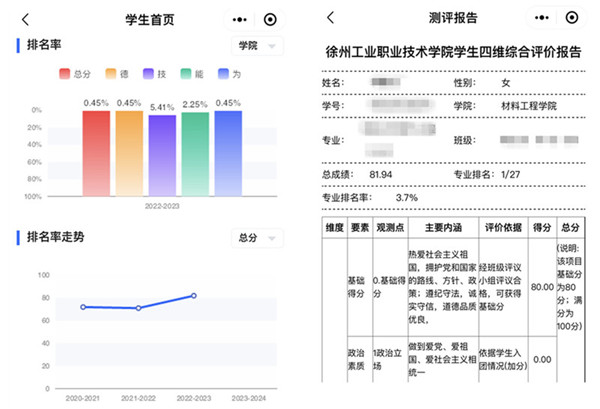The height and width of the screenshot is (409, 600).
Task: Toggle the 能 legend series
Action: (192, 74)
